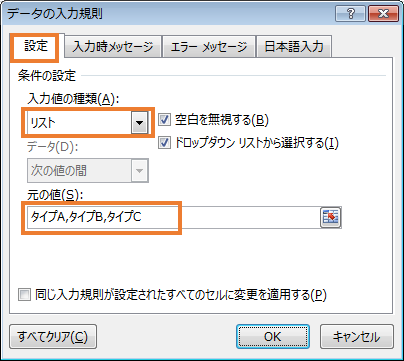
Task: Click the データ 次の値の間 combo field
Action: point(87,171)
